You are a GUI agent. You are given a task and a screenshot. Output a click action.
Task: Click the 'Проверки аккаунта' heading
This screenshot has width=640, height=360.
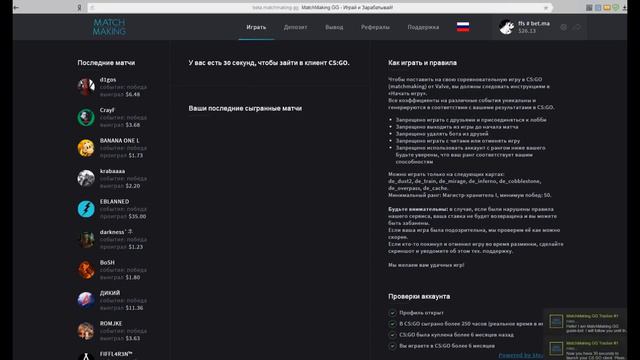pyautogui.click(x=419, y=296)
